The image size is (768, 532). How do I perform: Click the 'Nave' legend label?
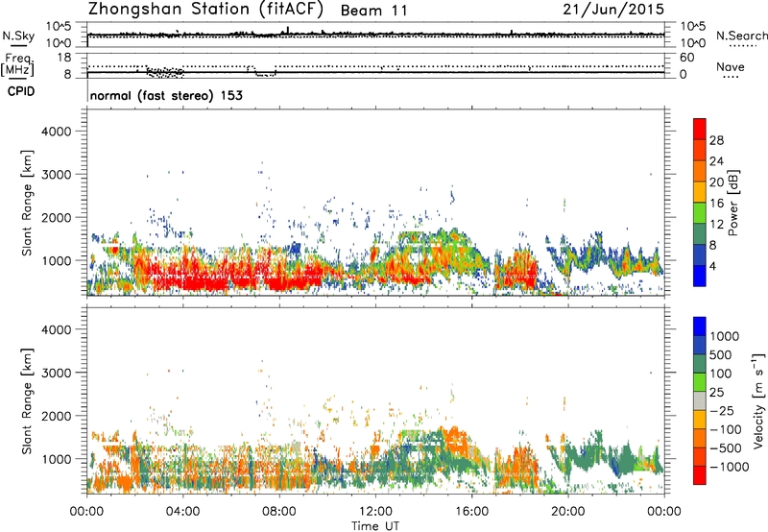[x=731, y=66]
